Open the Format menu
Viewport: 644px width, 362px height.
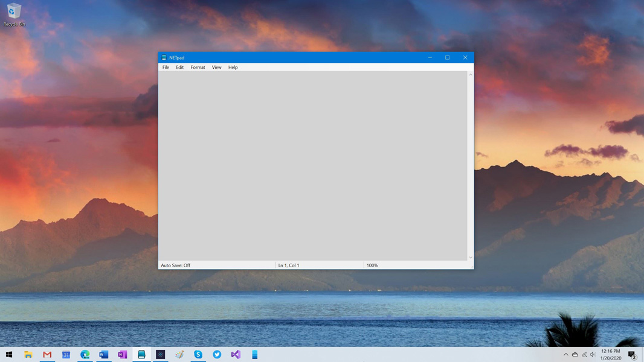pos(198,68)
